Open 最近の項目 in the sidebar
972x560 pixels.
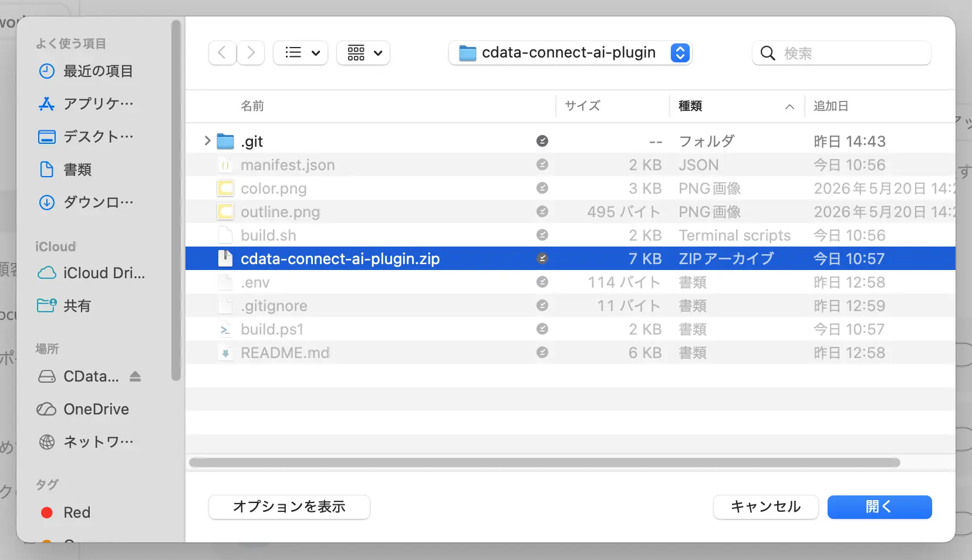tap(98, 71)
